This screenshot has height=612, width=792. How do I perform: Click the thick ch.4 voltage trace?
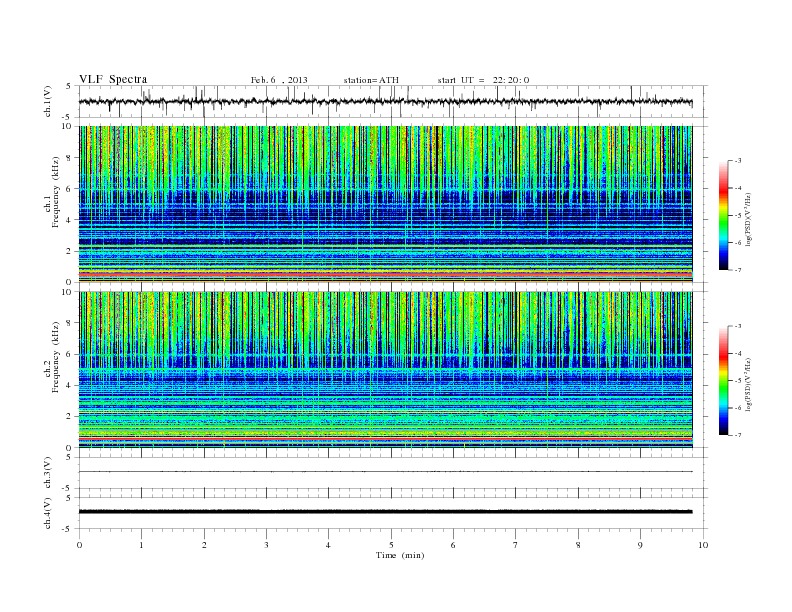pos(385,512)
